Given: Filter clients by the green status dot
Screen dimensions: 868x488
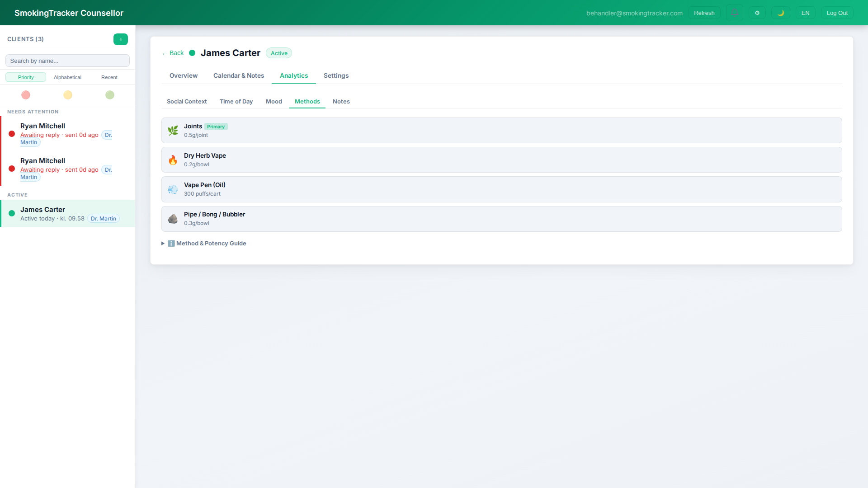Looking at the screenshot, I should [109, 95].
